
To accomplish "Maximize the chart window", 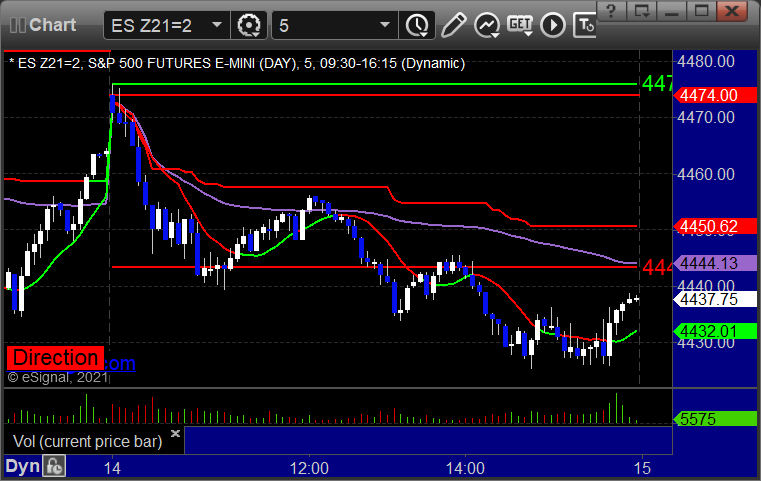I will click(701, 11).
